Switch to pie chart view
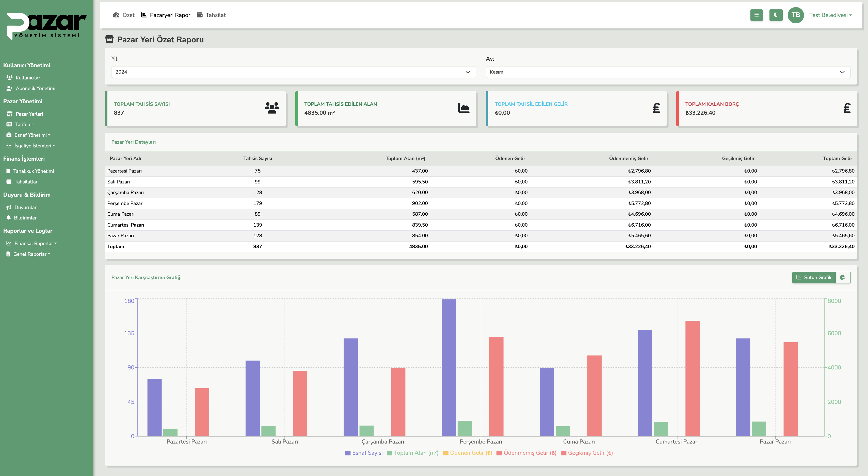Screen dimensions: 868x476 click(x=843, y=278)
